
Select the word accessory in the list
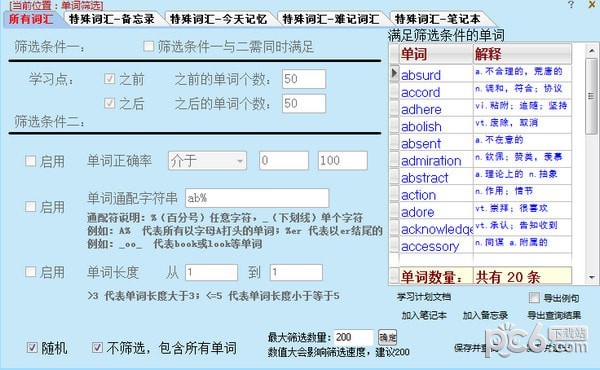pos(436,245)
